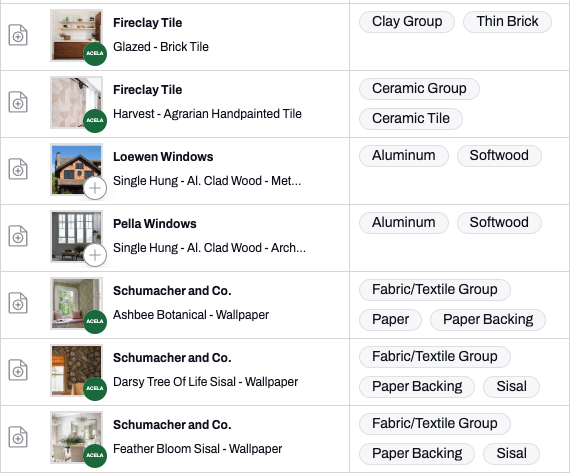570x473 pixels.
Task: Open Darsy Tree Of Life Sisal product name
Action: pyautogui.click(x=205, y=382)
